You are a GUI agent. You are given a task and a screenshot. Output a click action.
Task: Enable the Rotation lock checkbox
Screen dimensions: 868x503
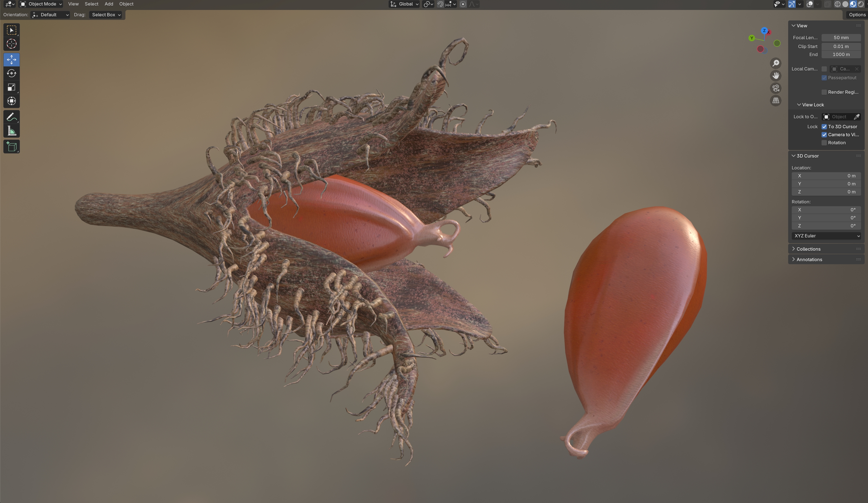click(824, 143)
